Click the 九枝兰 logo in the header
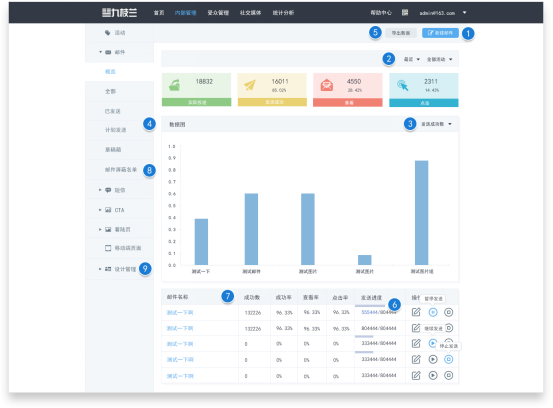Screen dimensions: 553x408 click(x=119, y=13)
